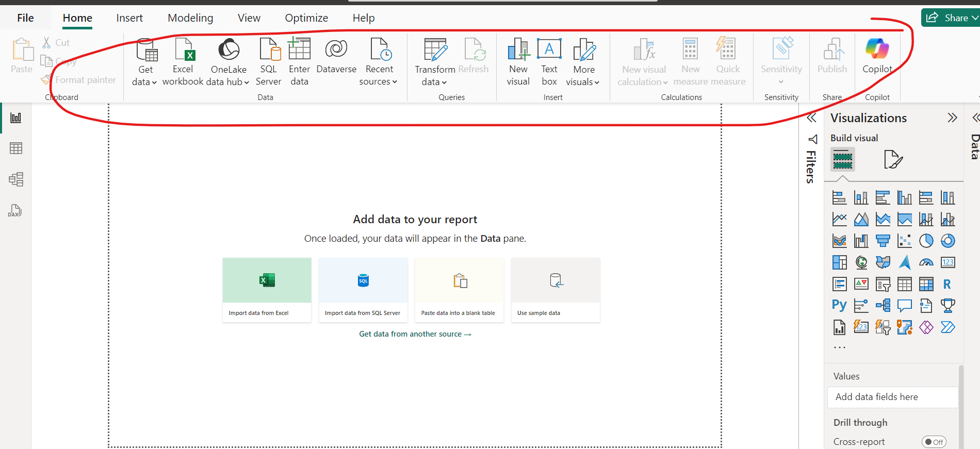
Task: Switch to Format visual pane icon
Action: (x=893, y=160)
